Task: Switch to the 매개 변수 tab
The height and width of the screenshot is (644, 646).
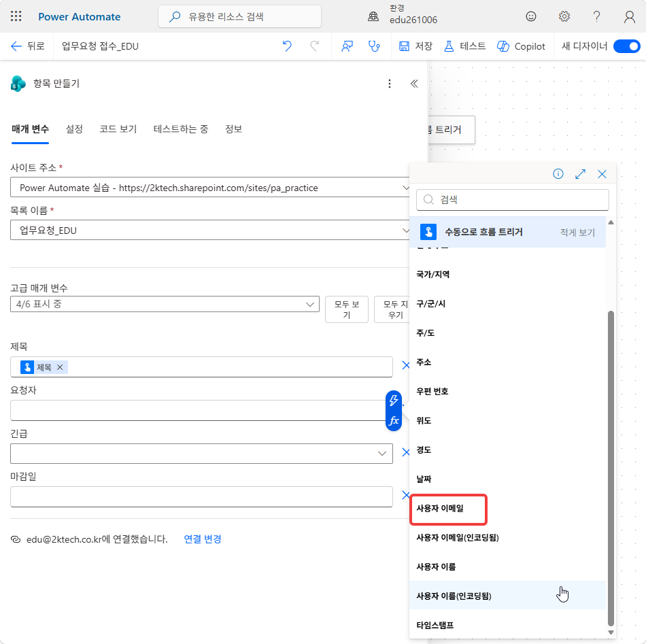Action: coord(30,129)
